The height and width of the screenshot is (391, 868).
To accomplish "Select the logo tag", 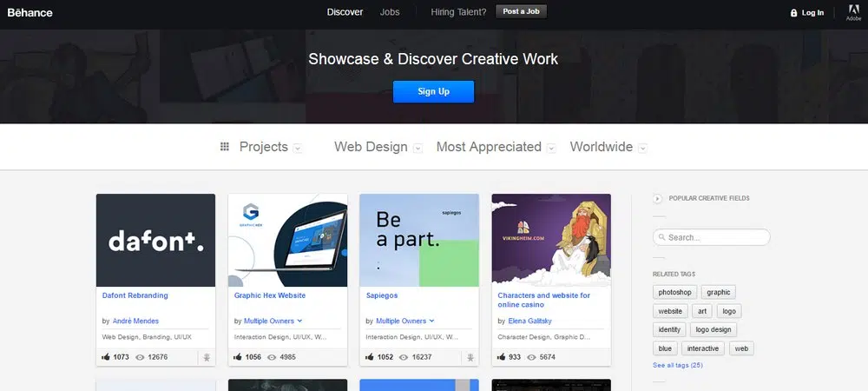I will click(729, 311).
